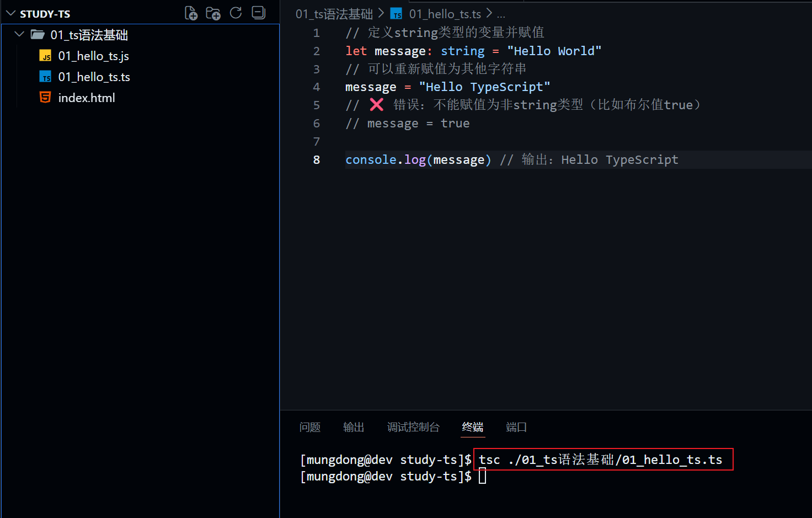Switch to the 输出 panel tab
The image size is (812, 518).
pos(354,427)
